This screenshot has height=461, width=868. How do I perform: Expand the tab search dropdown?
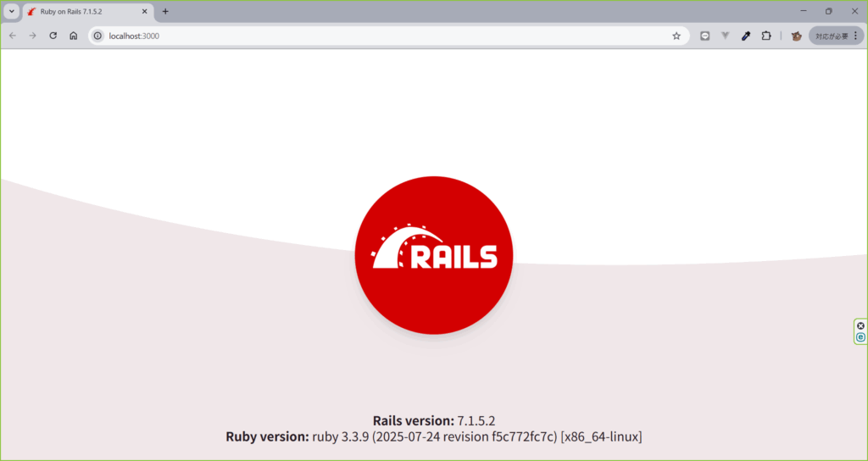tap(12, 11)
